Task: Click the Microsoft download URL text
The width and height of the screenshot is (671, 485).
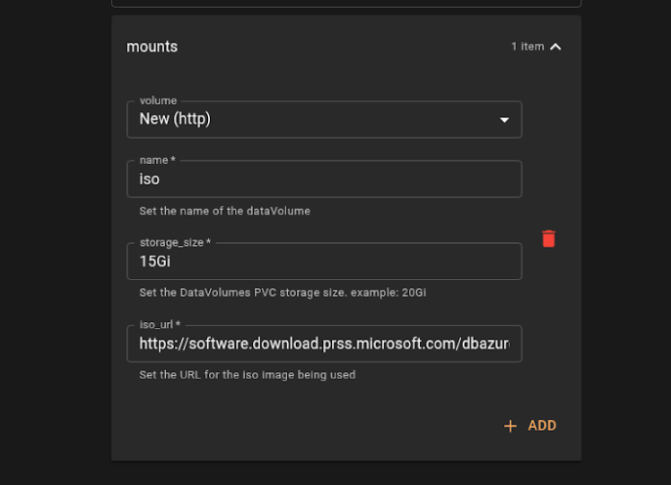Action: click(x=324, y=344)
